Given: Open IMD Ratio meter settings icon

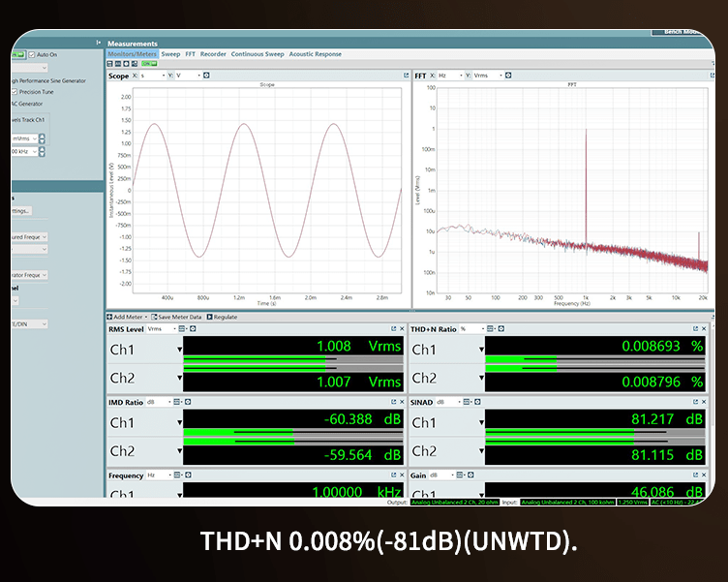Looking at the screenshot, I should tap(188, 401).
